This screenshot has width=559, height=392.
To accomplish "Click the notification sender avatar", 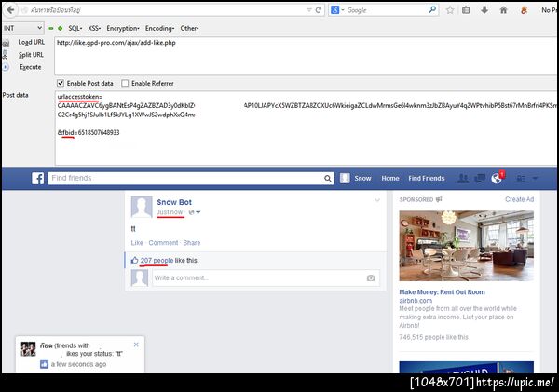I will tap(28, 349).
